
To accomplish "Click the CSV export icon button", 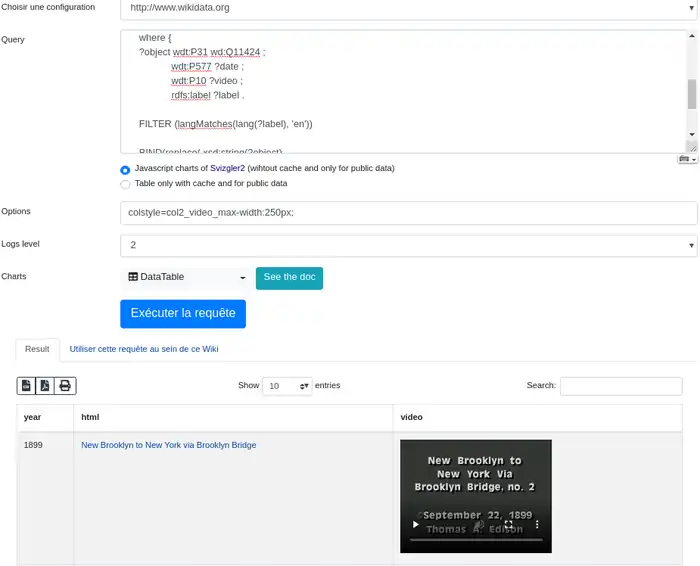I will point(27,386).
